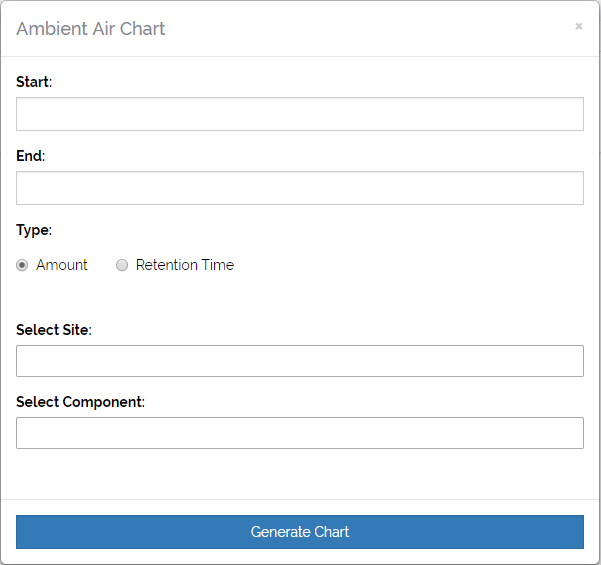
Task: Click blank area between Type options and Select Site
Action: pos(300,298)
